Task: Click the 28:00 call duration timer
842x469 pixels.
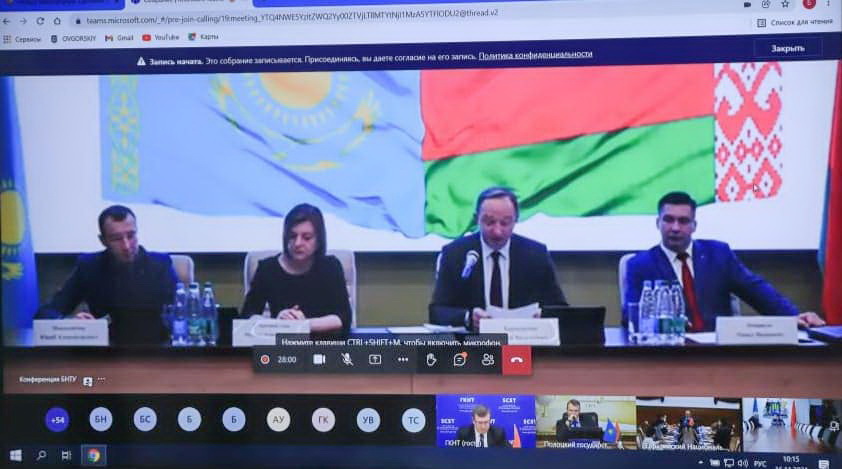Action: click(x=287, y=359)
